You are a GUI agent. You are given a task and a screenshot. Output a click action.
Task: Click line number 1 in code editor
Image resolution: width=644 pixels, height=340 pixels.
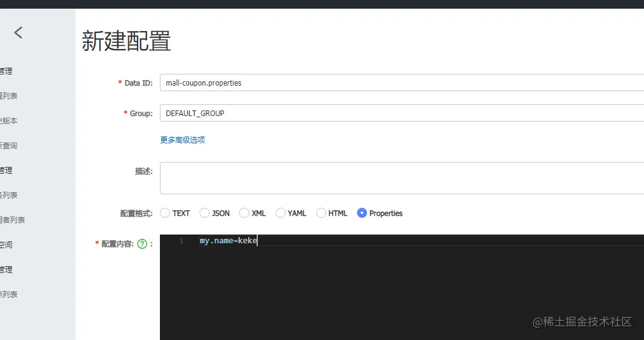[x=181, y=241]
